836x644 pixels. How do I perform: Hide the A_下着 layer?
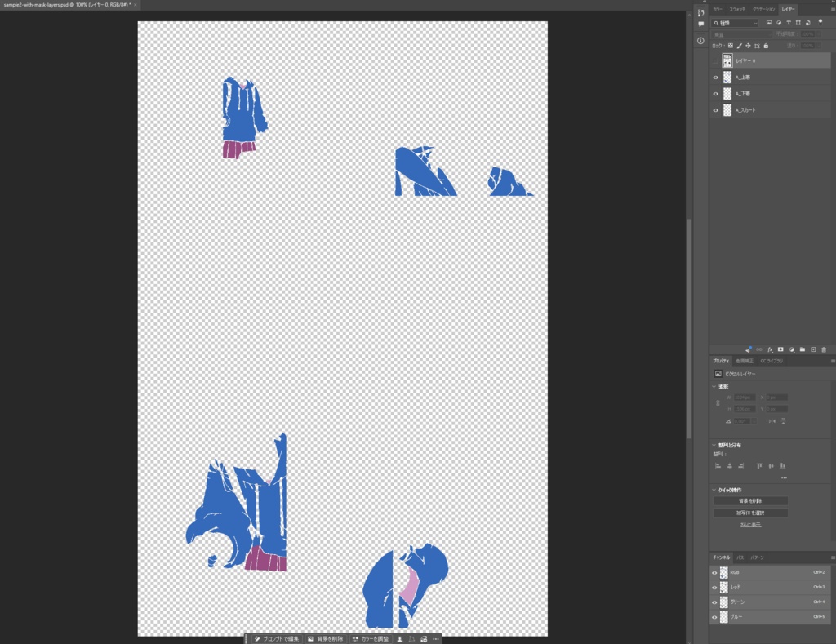click(x=715, y=94)
